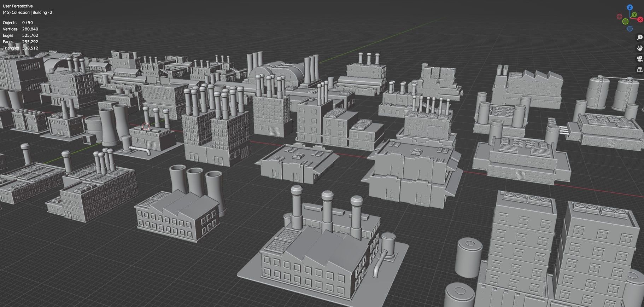644x307 pixels.
Task: Click the zoom magnifier icon in viewport
Action: pyautogui.click(x=639, y=37)
